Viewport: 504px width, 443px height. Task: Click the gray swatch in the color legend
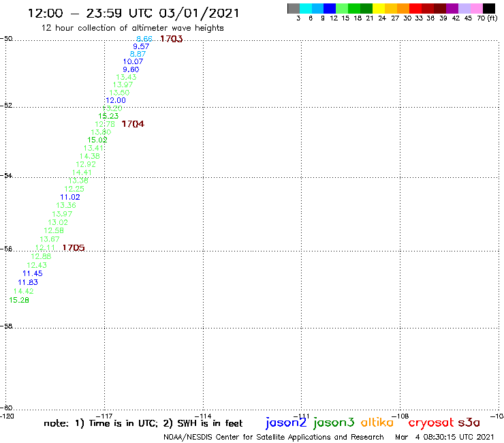[x=294, y=8]
